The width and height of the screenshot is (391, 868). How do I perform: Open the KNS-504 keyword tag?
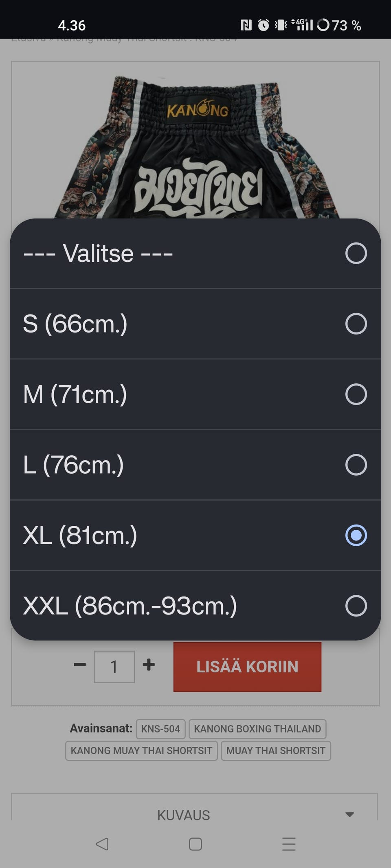(x=160, y=729)
